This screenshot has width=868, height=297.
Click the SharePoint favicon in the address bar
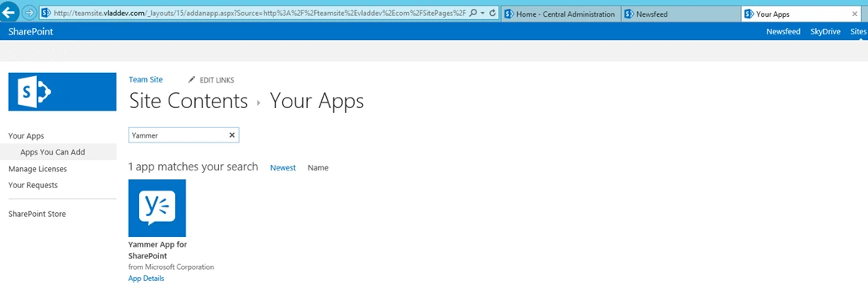point(46,13)
